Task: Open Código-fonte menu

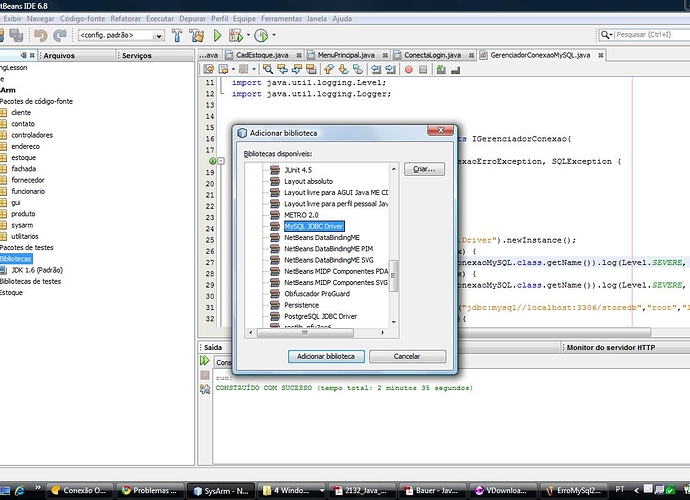Action: point(82,18)
